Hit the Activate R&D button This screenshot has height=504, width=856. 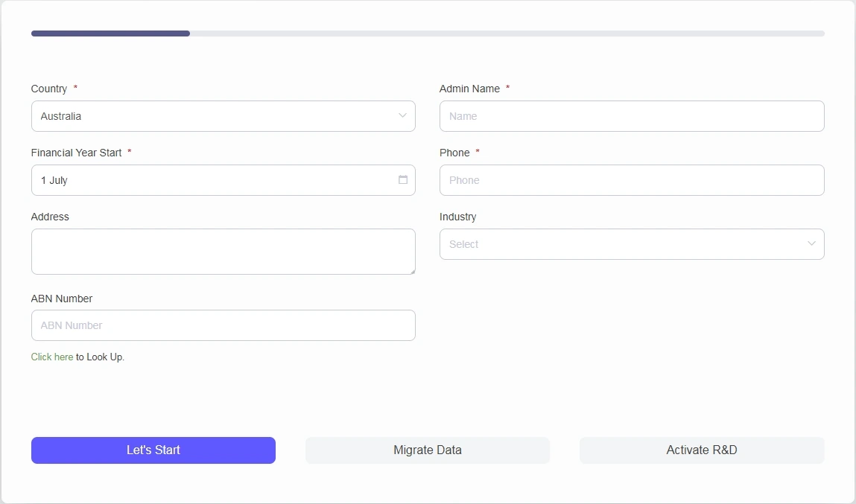(702, 450)
